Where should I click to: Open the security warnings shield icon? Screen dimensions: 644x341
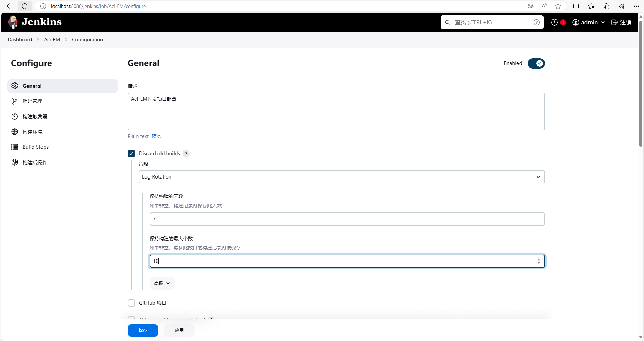(x=554, y=22)
